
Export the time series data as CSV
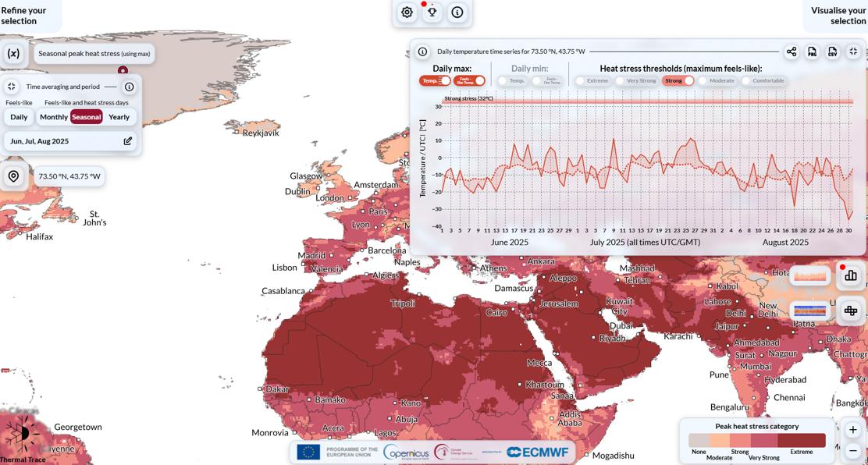[x=833, y=51]
